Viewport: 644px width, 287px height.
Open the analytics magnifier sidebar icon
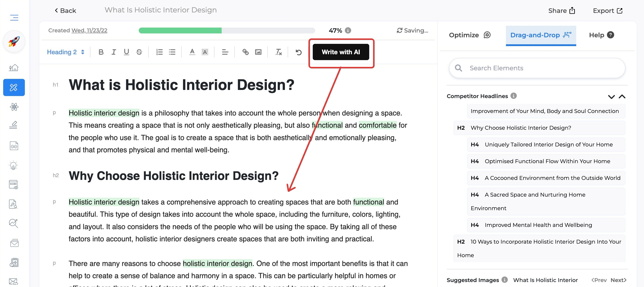click(x=13, y=223)
